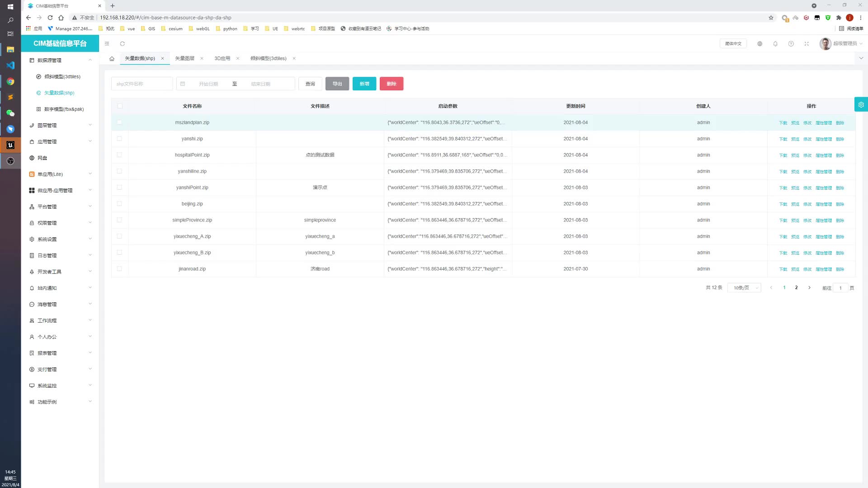
Task: Expand the 平台管理 menu
Action: click(60, 206)
